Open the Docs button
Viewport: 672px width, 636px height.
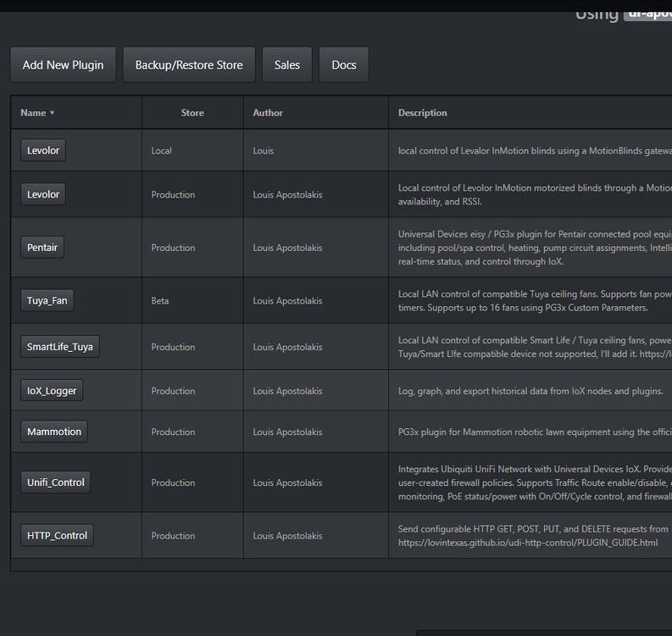click(x=344, y=64)
